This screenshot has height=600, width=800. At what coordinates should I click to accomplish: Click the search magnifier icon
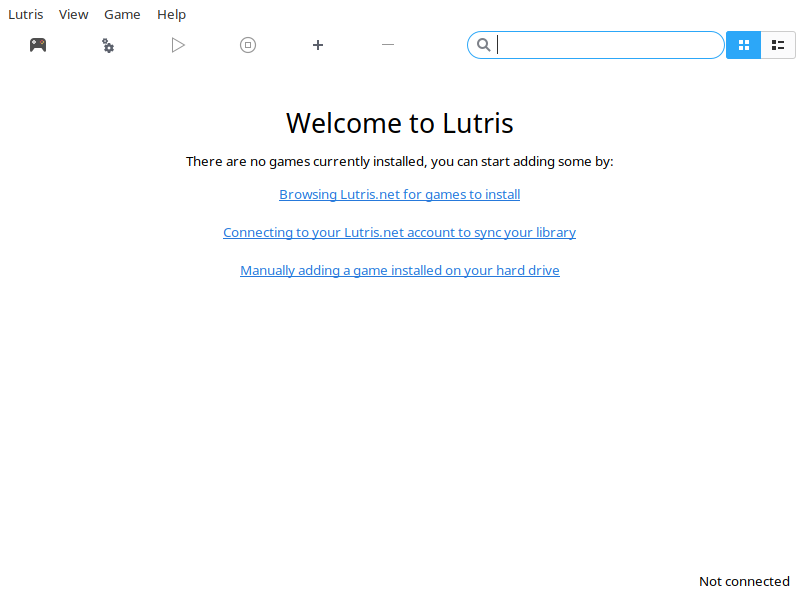tap(483, 45)
